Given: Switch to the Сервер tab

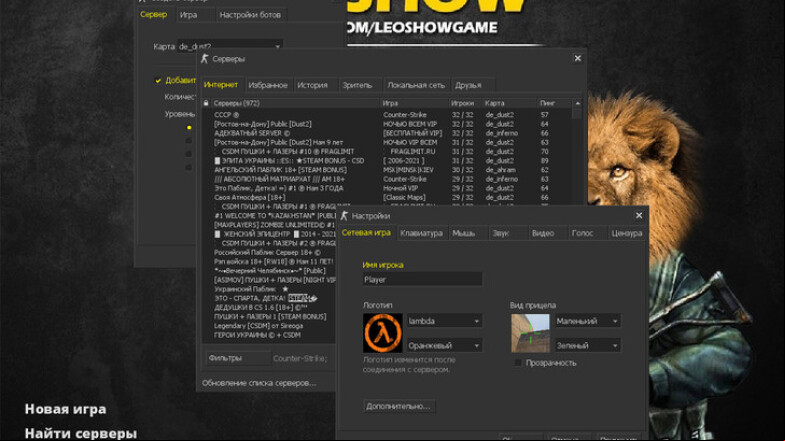Looking at the screenshot, I should click(x=153, y=15).
